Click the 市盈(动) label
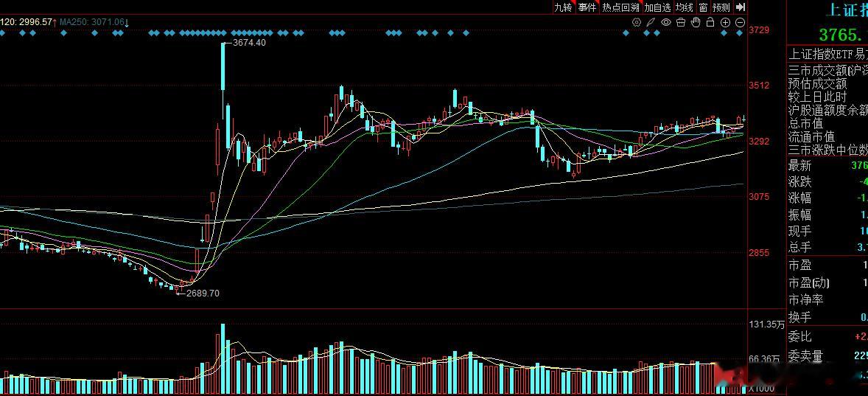The image size is (868, 396). click(x=809, y=282)
